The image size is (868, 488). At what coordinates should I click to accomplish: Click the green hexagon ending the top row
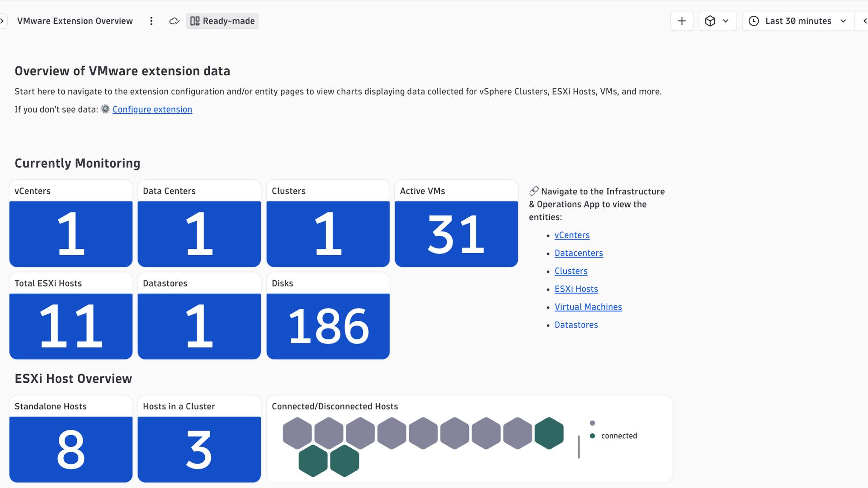(549, 433)
